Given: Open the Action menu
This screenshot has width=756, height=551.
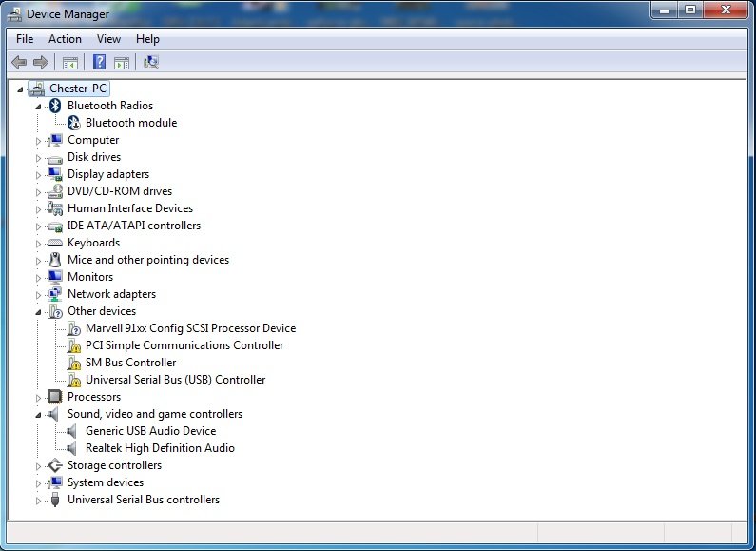Looking at the screenshot, I should click(65, 39).
